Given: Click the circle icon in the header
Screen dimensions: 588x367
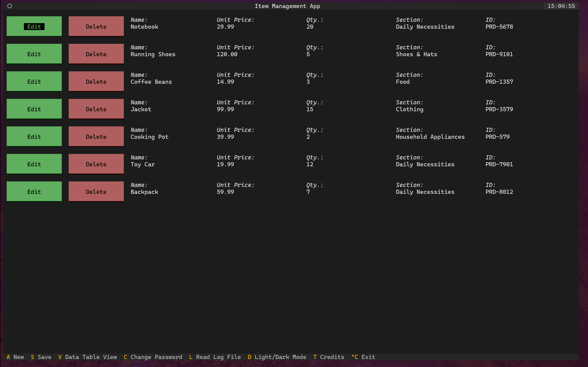Looking at the screenshot, I should 10,6.
